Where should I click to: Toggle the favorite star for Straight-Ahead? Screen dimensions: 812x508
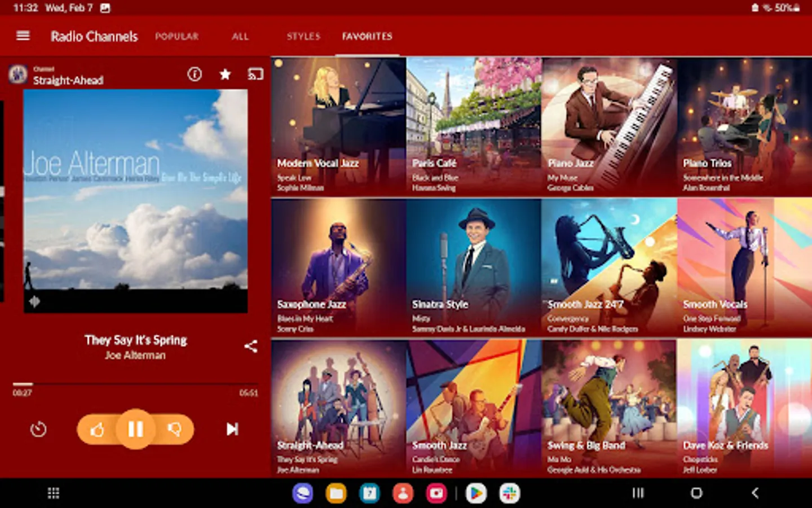tap(225, 74)
